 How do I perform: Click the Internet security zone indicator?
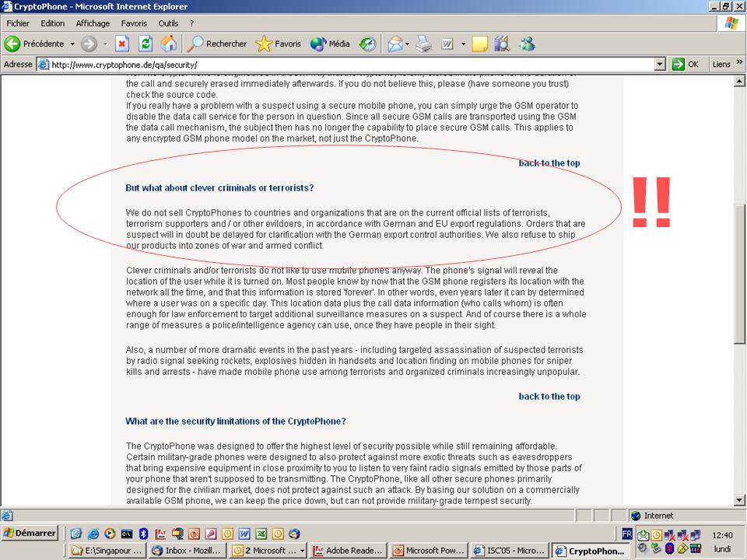[x=653, y=515]
